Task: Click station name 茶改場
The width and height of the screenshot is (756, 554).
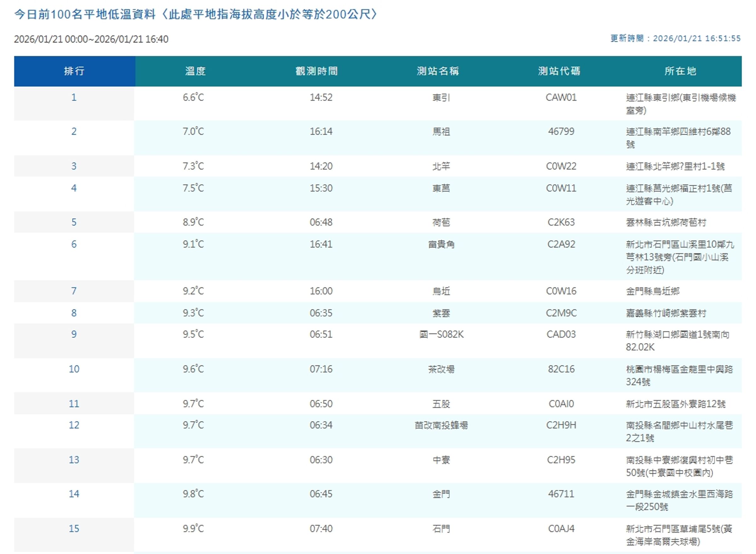Action: (441, 369)
